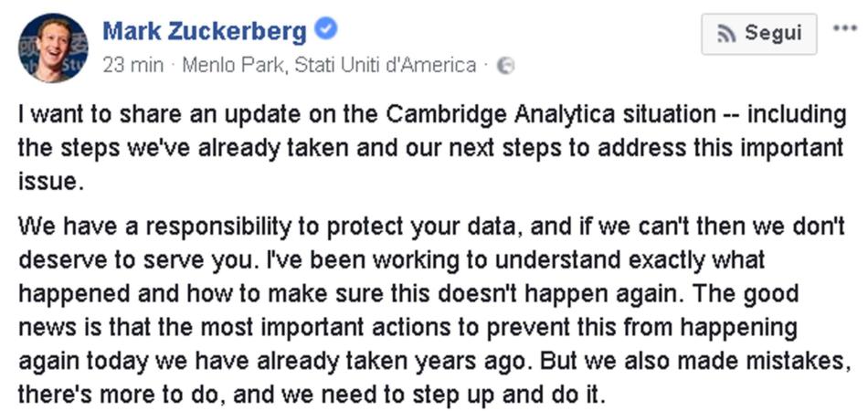Viewport: 868px width, 411px height.
Task: Open the three-dot post options menu
Action: (845, 28)
